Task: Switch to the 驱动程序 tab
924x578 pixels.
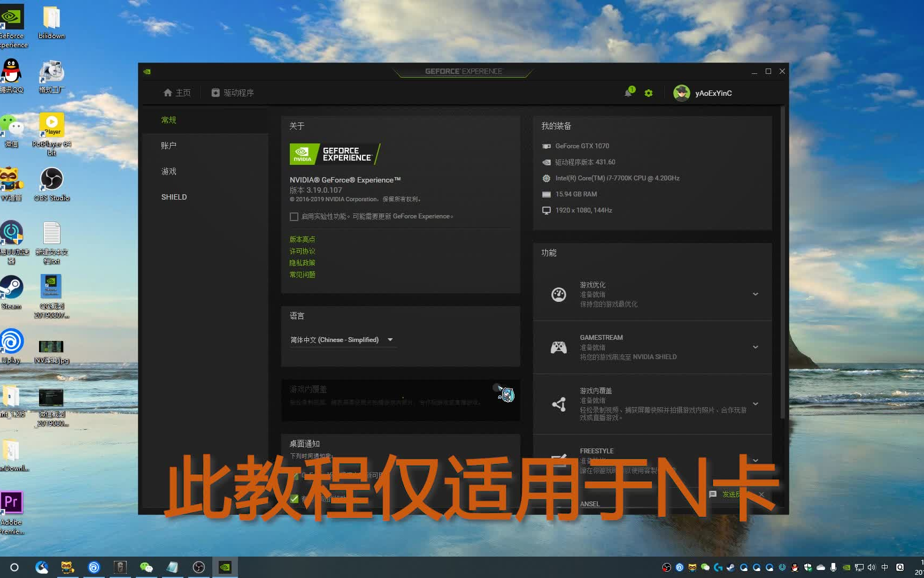Action: pyautogui.click(x=232, y=92)
